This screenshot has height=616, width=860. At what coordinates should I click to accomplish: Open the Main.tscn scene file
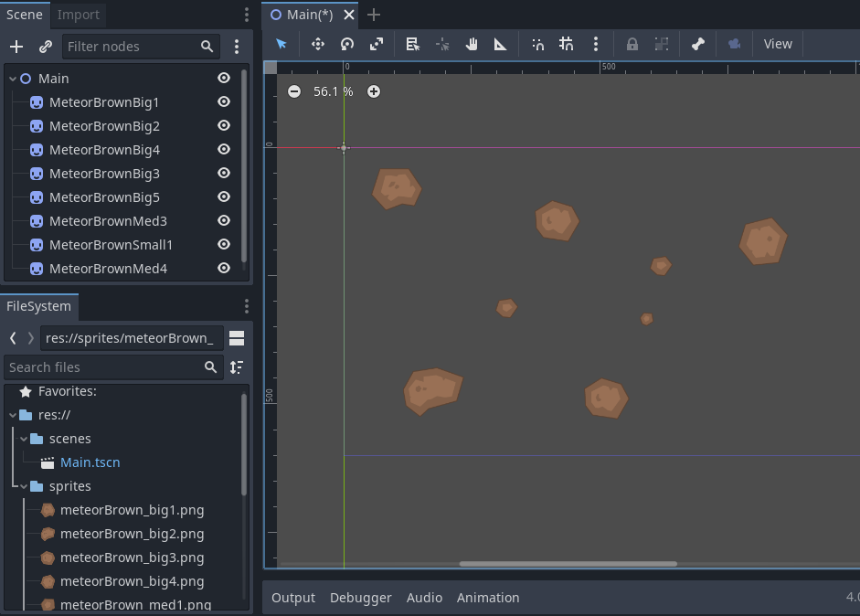point(89,462)
